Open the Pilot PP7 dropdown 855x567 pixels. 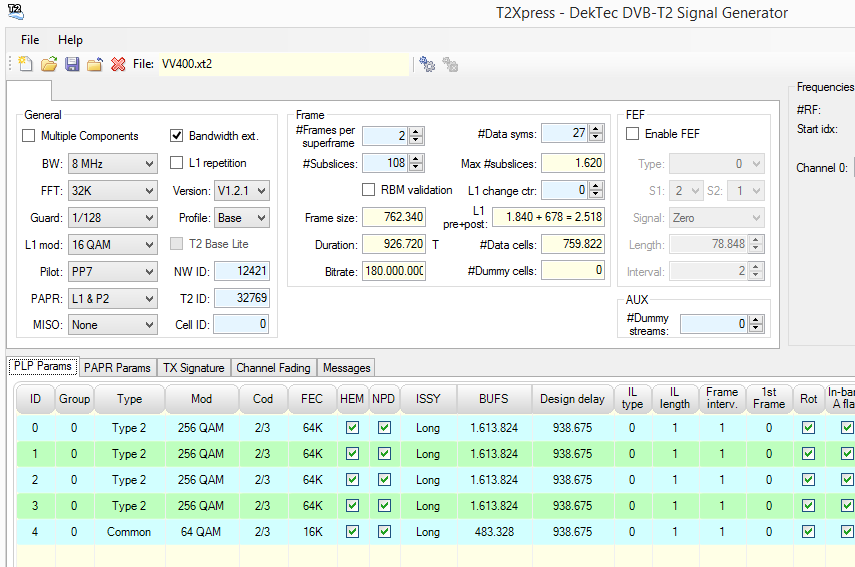click(113, 272)
